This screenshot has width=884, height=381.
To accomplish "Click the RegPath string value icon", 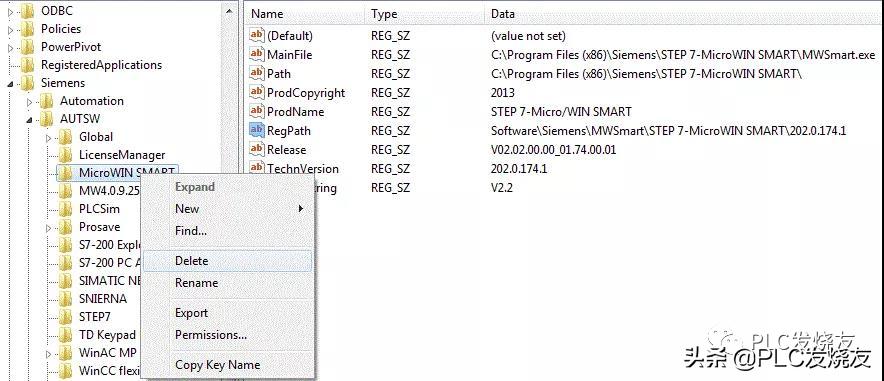I will click(257, 130).
